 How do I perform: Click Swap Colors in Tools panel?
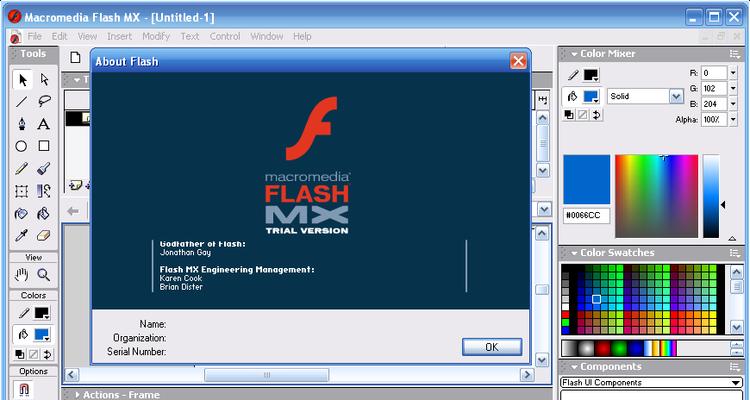[47, 355]
